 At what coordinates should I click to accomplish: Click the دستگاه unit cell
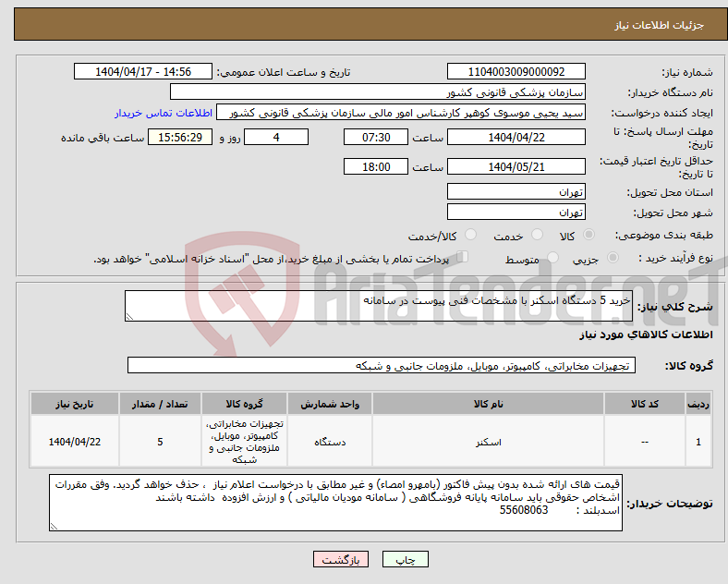pyautogui.click(x=330, y=442)
